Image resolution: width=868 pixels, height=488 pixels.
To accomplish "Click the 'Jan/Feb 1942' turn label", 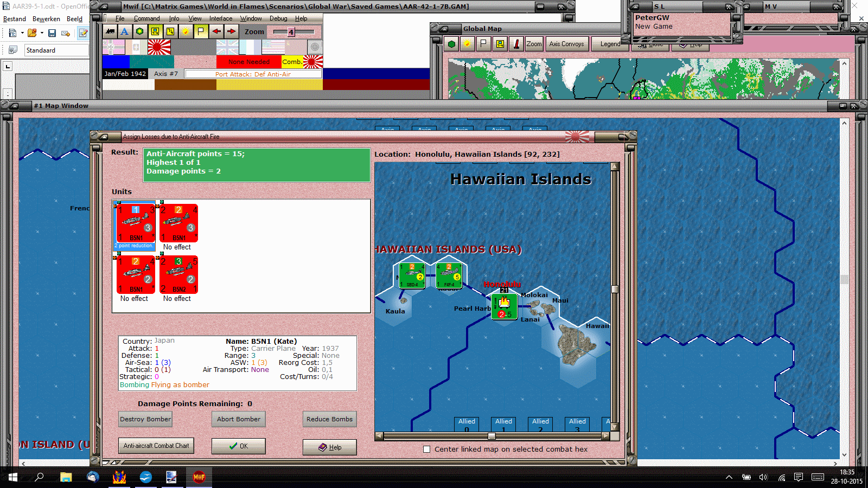I will 125,73.
